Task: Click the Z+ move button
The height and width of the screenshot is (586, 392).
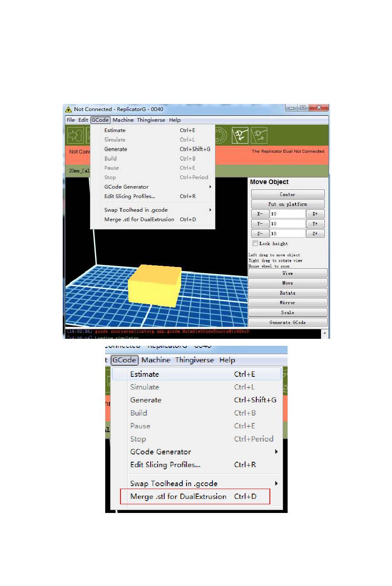Action: pos(315,234)
